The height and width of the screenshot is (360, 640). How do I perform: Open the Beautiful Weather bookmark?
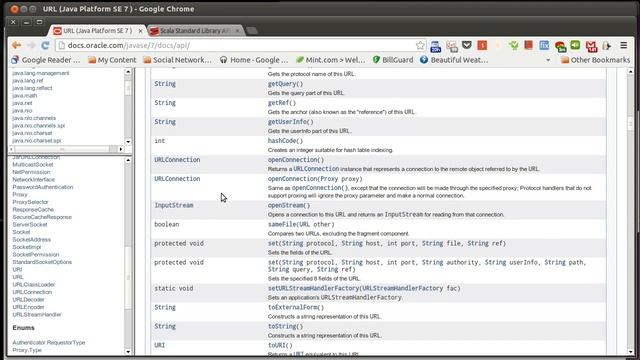click(x=454, y=60)
